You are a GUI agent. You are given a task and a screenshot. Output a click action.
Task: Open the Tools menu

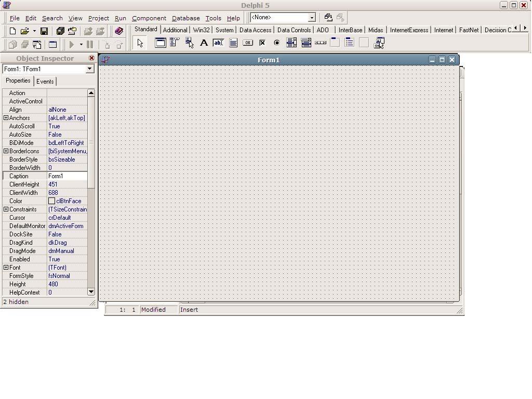[213, 18]
